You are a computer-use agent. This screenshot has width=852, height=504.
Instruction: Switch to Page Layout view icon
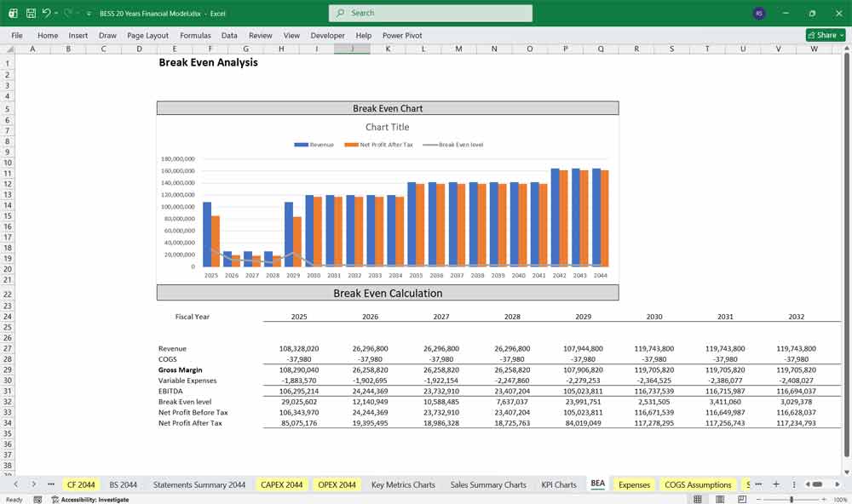[719, 500]
